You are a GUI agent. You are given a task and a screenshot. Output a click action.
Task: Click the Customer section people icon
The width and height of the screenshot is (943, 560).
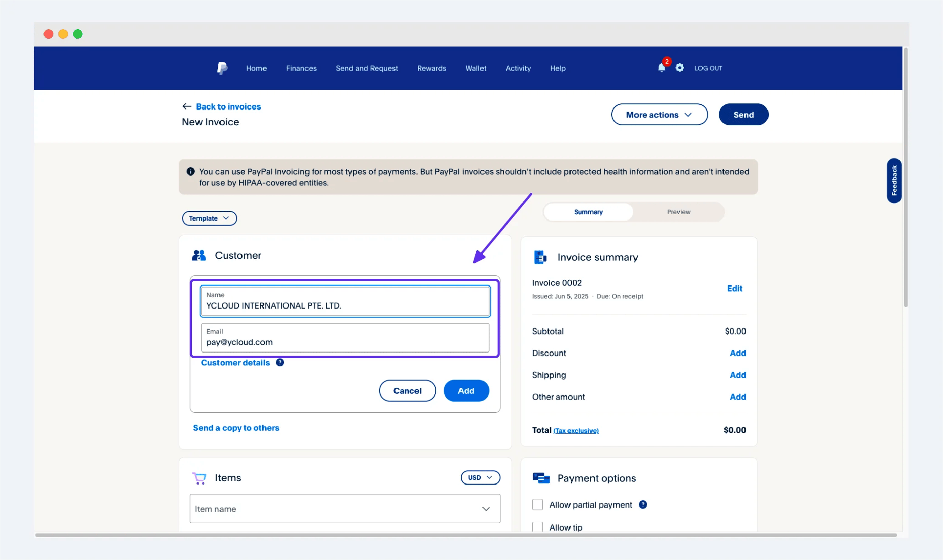pyautogui.click(x=199, y=255)
